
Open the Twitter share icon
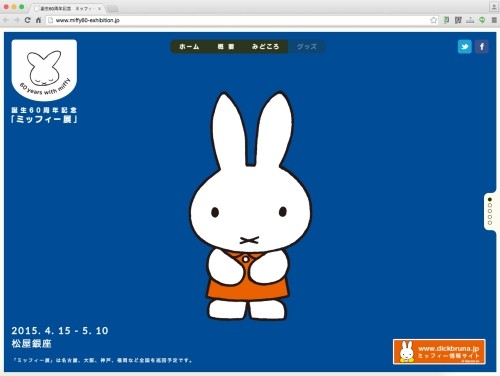tap(465, 47)
